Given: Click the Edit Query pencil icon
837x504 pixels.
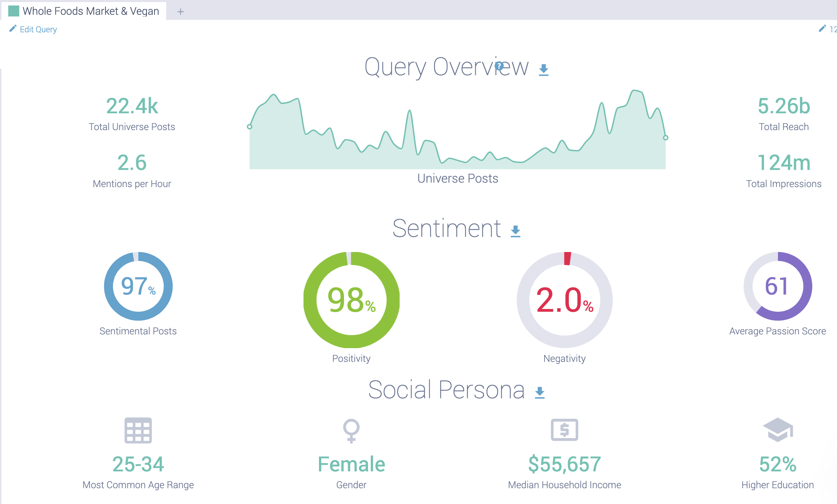Looking at the screenshot, I should [x=13, y=29].
